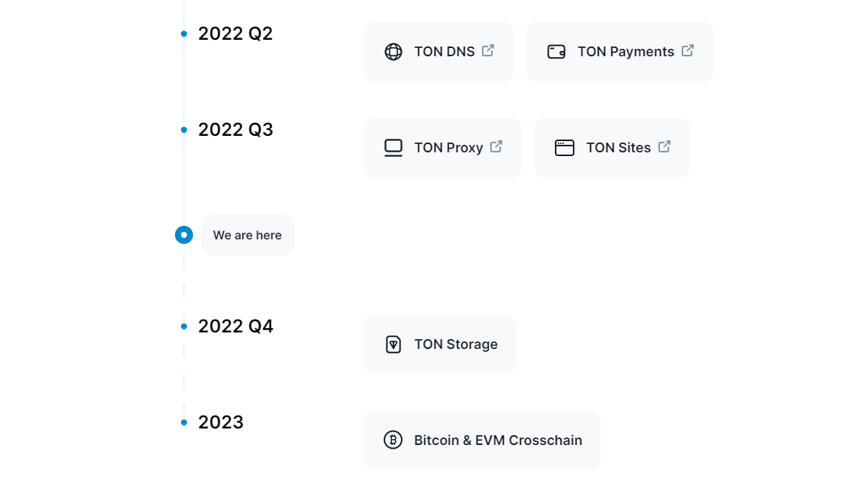Image resolution: width=868 pixels, height=487 pixels.
Task: Click the large blue current-position timeline marker
Action: coord(184,235)
